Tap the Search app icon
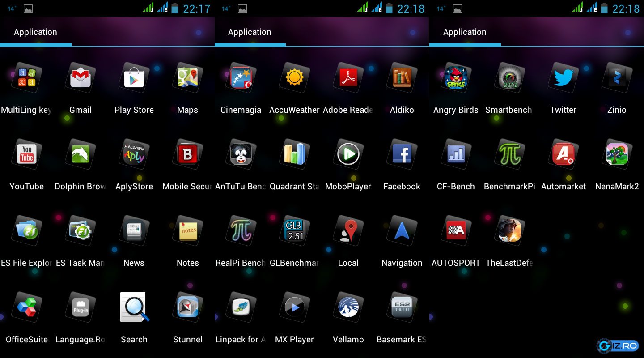Screen dimensions: 644x358 pyautogui.click(x=134, y=307)
